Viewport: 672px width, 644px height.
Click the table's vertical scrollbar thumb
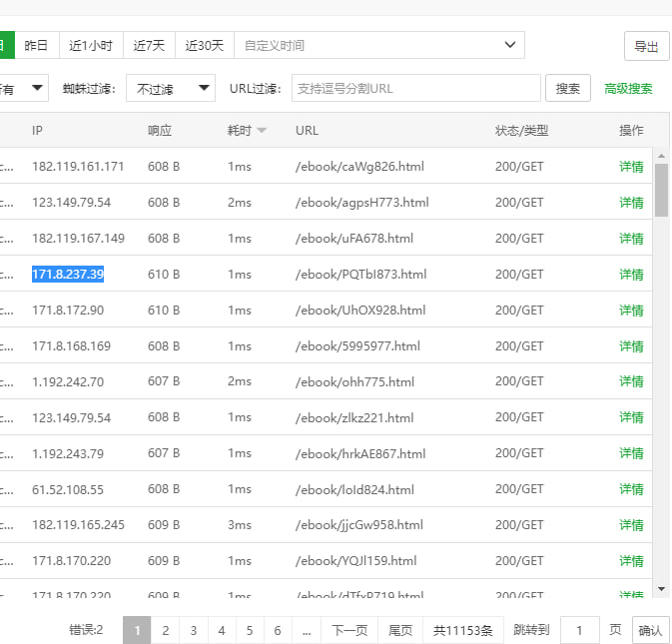pyautogui.click(x=661, y=190)
